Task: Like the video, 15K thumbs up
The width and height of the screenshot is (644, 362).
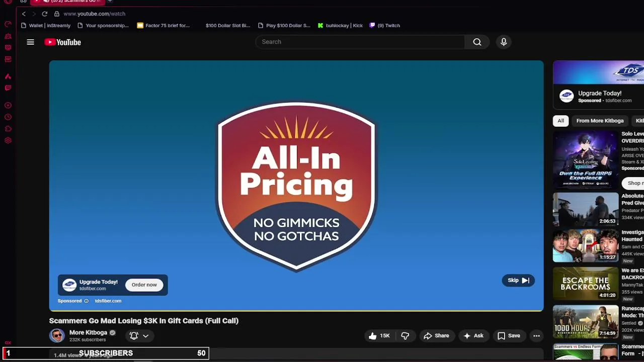Action: pyautogui.click(x=379, y=336)
